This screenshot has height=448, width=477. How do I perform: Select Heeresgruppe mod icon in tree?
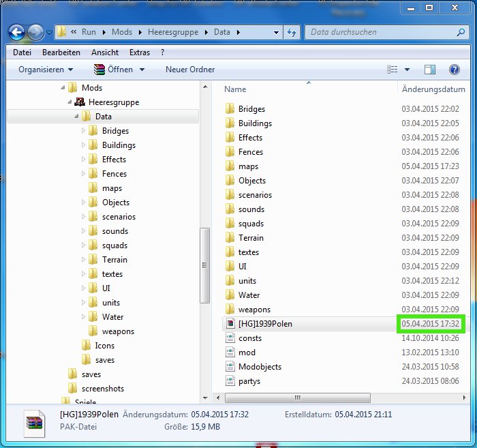point(80,102)
